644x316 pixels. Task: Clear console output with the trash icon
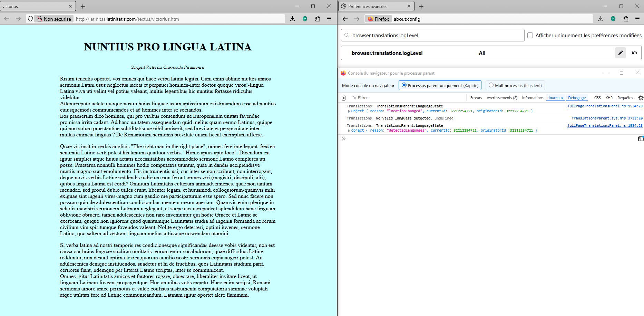point(343,98)
